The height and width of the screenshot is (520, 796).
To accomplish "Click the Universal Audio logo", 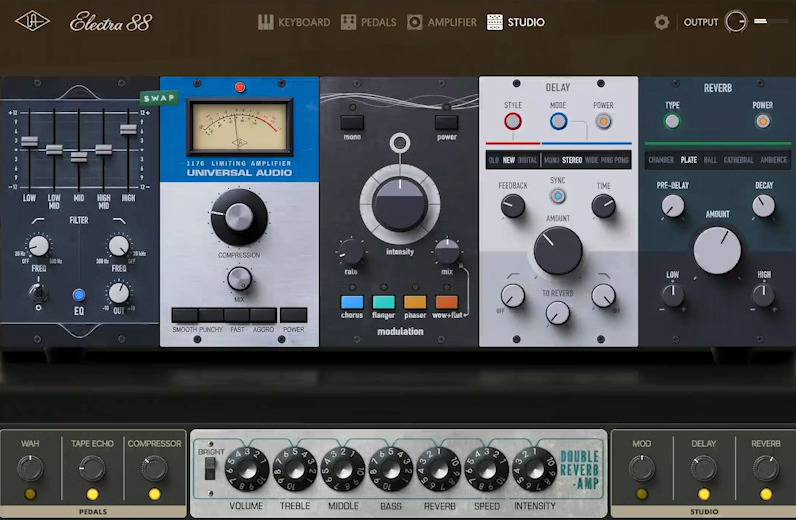I will 32,22.
